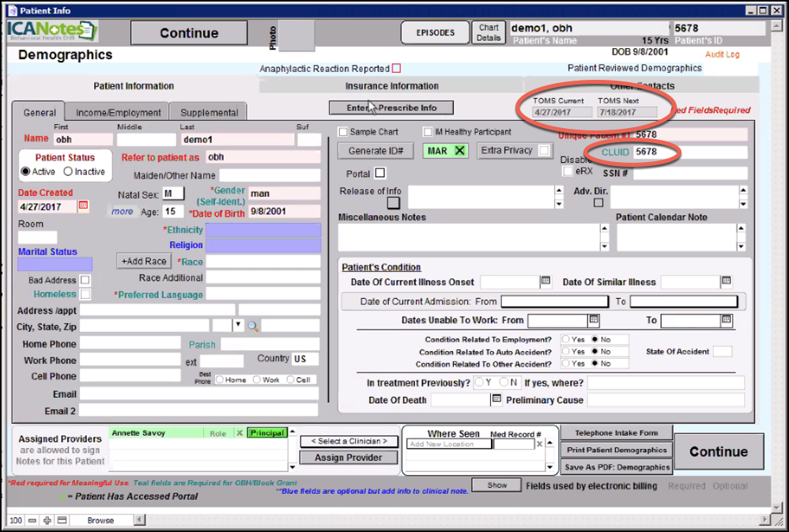Click the Generate ID# button
The height and width of the screenshot is (532, 789).
pos(376,150)
